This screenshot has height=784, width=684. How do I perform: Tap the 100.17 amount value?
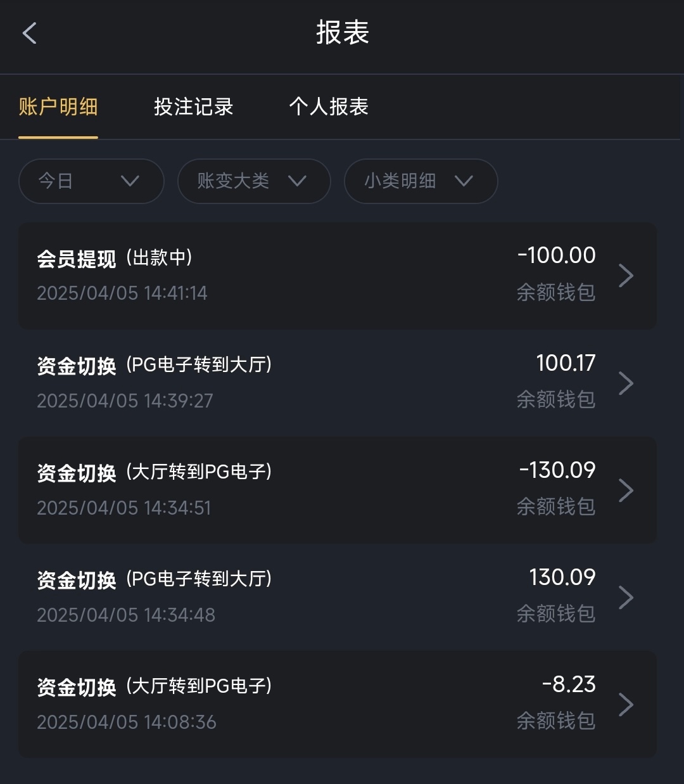566,363
